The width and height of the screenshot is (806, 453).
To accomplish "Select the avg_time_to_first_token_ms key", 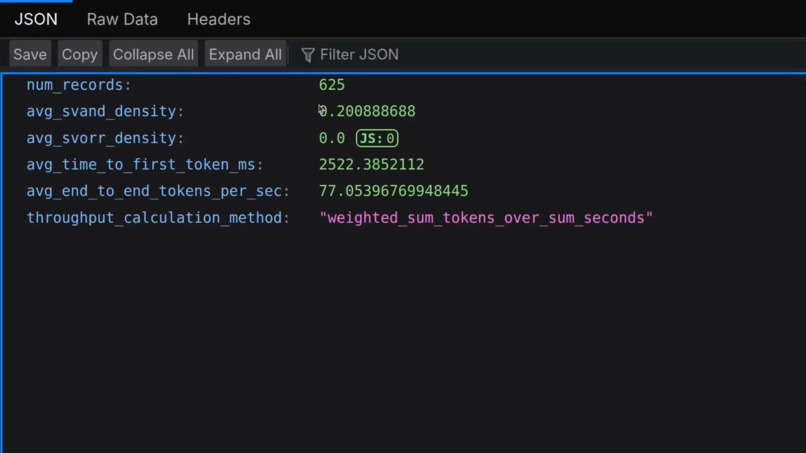I will tap(141, 165).
